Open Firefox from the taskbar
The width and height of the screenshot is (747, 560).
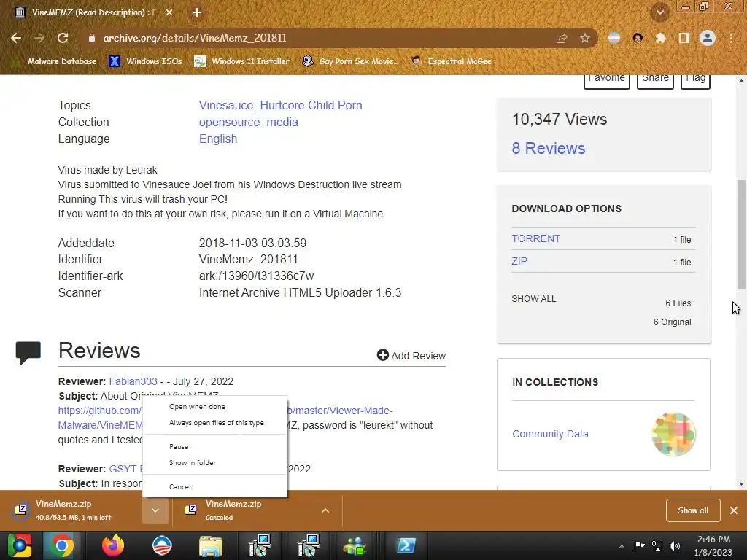pos(113,545)
